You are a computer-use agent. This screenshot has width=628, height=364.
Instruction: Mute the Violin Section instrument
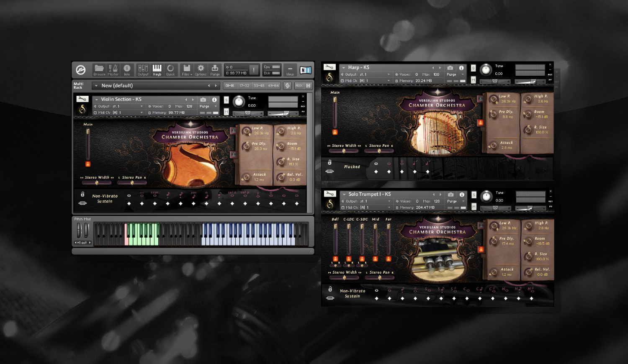tap(226, 112)
